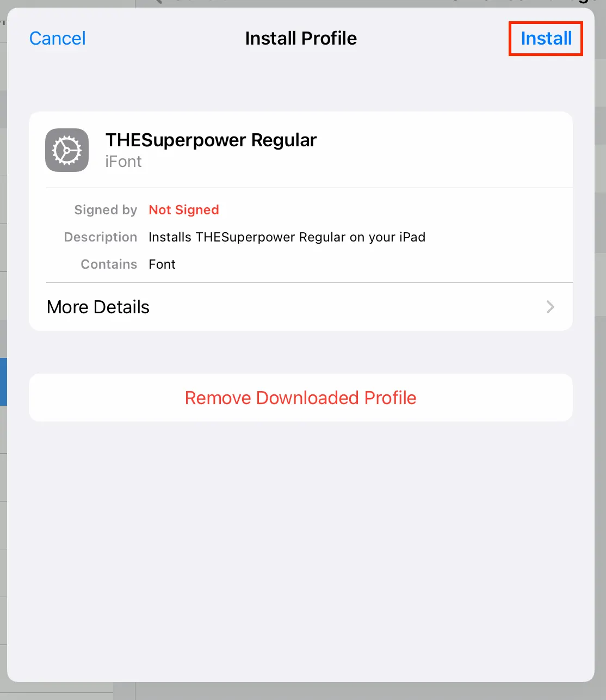The image size is (606, 700).
Task: Tap Install to install the profile
Action: [546, 39]
